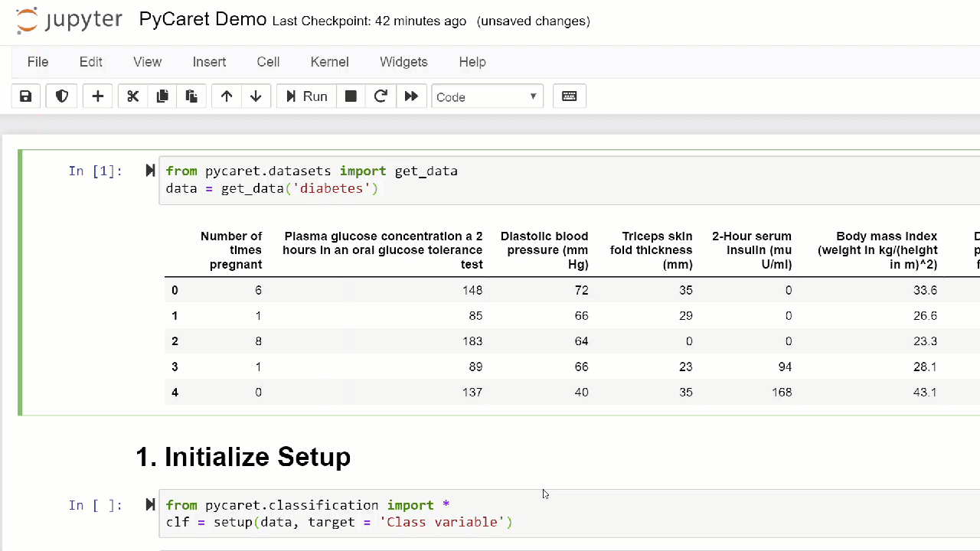Open the Code cell type dropdown
This screenshot has width=980, height=551.
487,96
